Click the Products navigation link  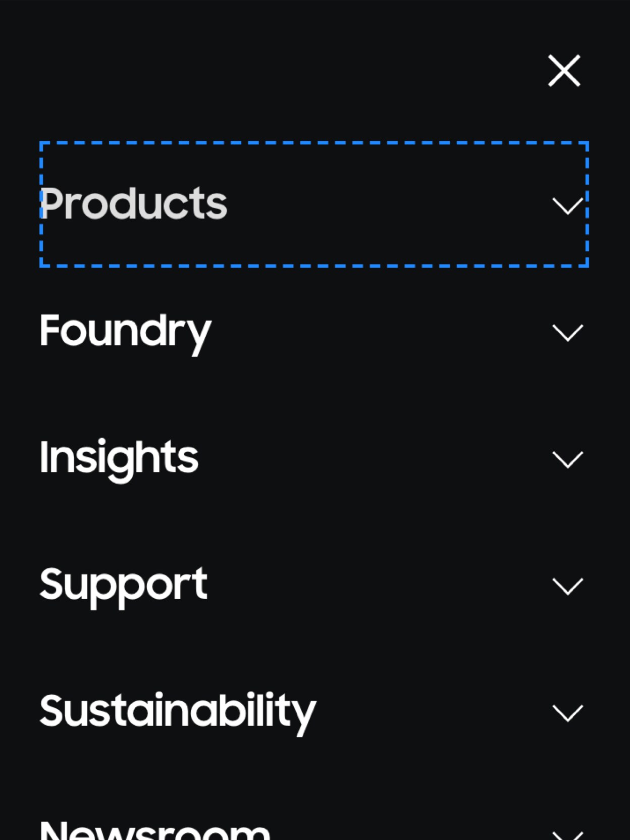coord(133,204)
